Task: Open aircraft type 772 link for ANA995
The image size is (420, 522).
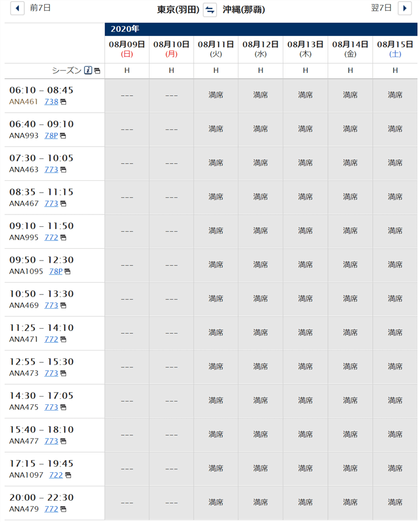Action: tap(52, 237)
